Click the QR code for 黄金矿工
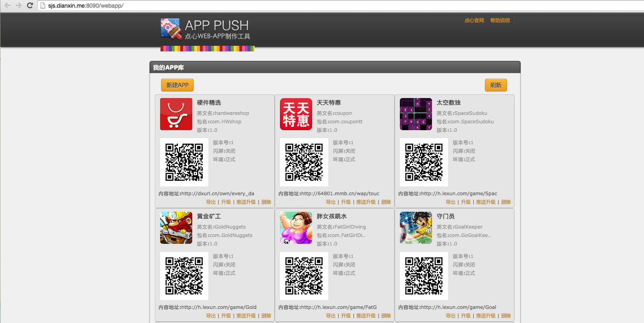The width and height of the screenshot is (644, 323). [184, 276]
